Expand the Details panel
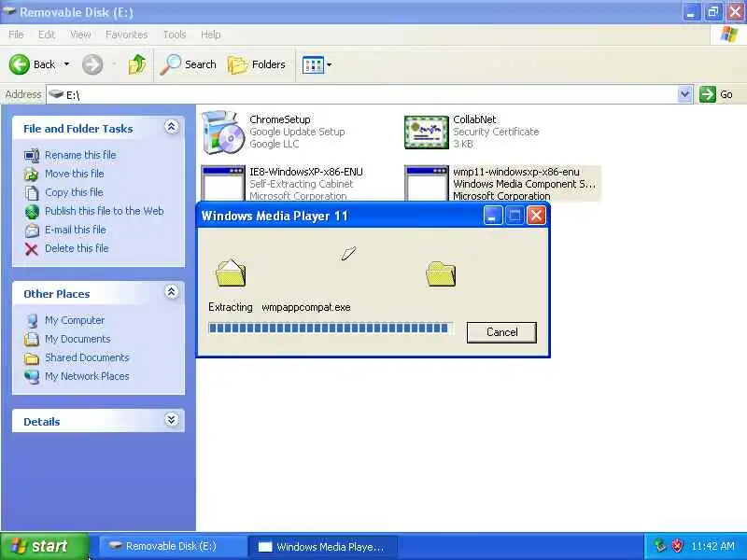 pos(172,419)
